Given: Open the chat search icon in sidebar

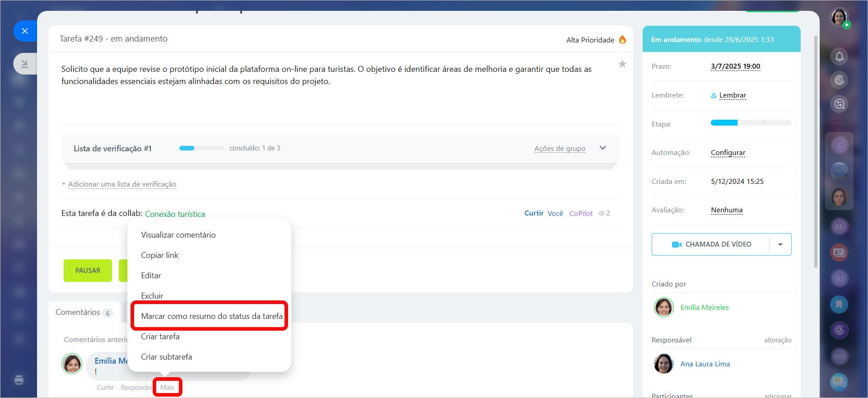Looking at the screenshot, I should tap(839, 104).
